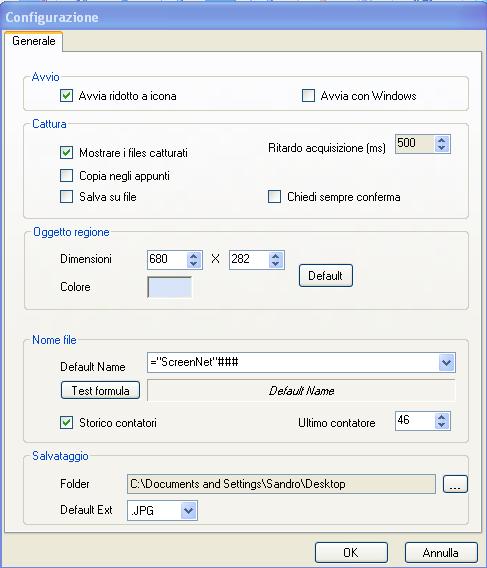Uncheck Avvia ridotto a icona
Viewport: 487px width, 568px height.
66,96
